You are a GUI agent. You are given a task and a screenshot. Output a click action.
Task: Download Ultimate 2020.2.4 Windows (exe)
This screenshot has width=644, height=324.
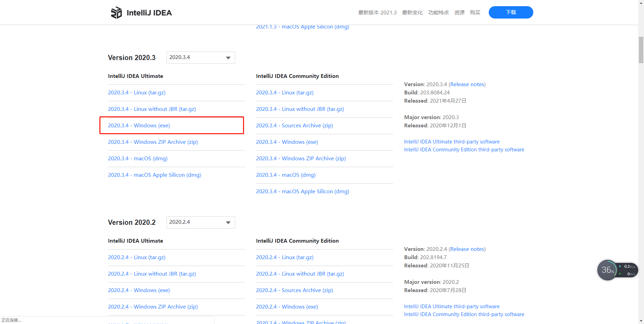139,290
